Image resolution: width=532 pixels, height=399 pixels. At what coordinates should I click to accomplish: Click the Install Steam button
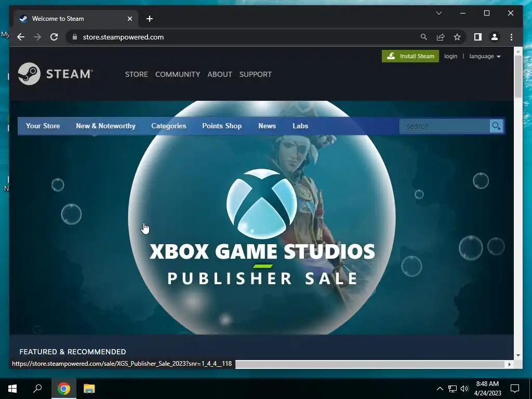click(410, 56)
